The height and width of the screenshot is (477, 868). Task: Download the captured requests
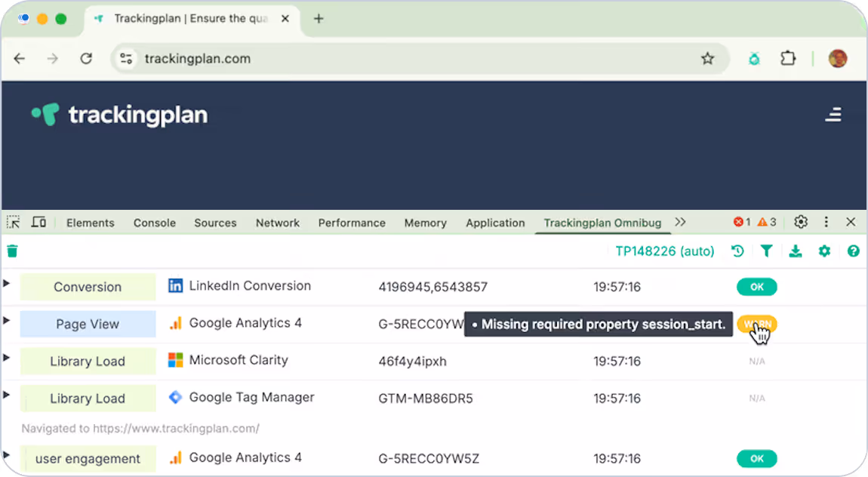coord(796,251)
